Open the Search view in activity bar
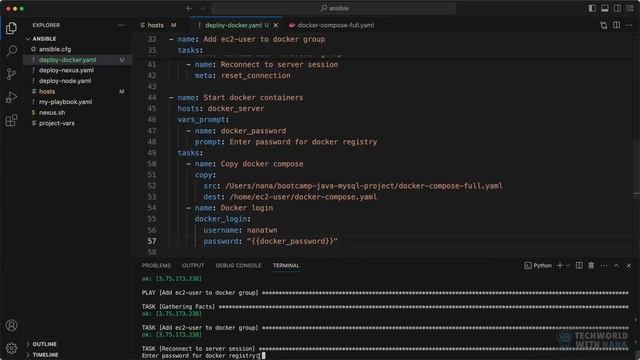640x360 pixels. [x=11, y=51]
